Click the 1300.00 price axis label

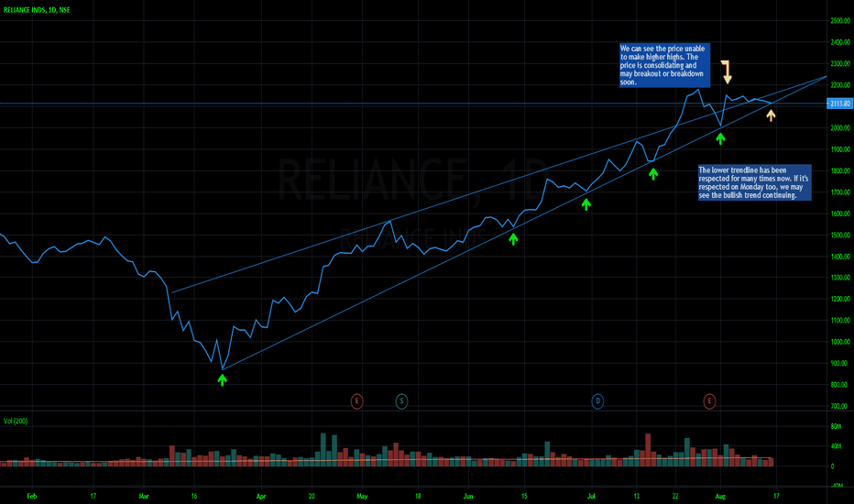(840, 278)
